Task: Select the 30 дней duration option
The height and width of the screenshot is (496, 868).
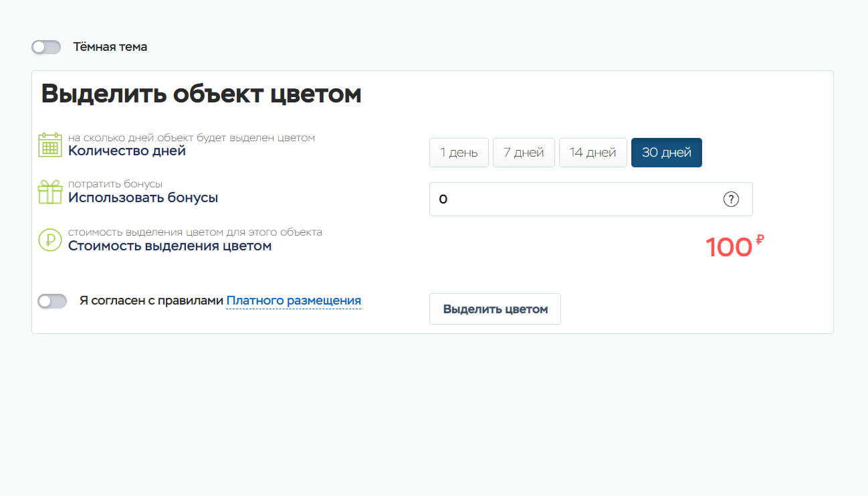Action: 666,153
